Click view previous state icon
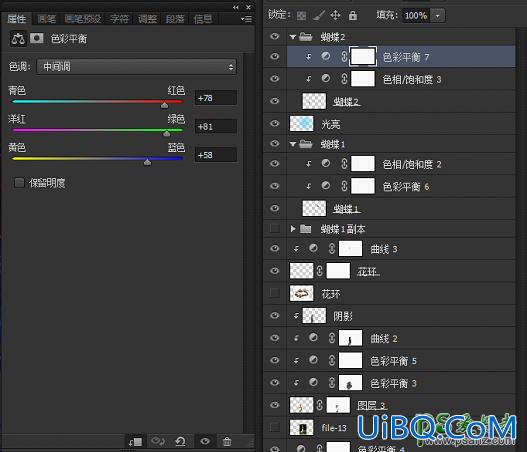527x452 pixels. (x=158, y=441)
